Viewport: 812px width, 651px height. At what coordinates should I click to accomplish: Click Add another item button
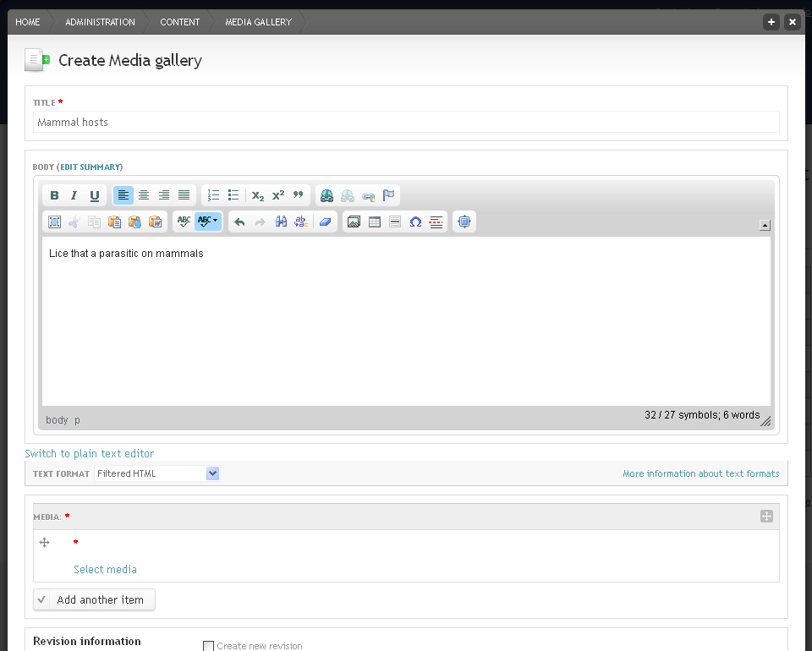click(94, 599)
